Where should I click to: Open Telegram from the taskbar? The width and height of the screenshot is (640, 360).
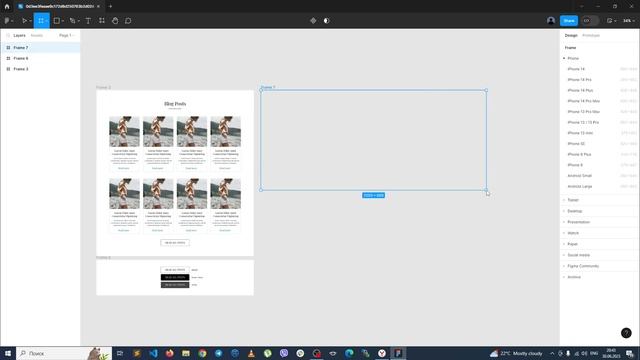tap(219, 353)
